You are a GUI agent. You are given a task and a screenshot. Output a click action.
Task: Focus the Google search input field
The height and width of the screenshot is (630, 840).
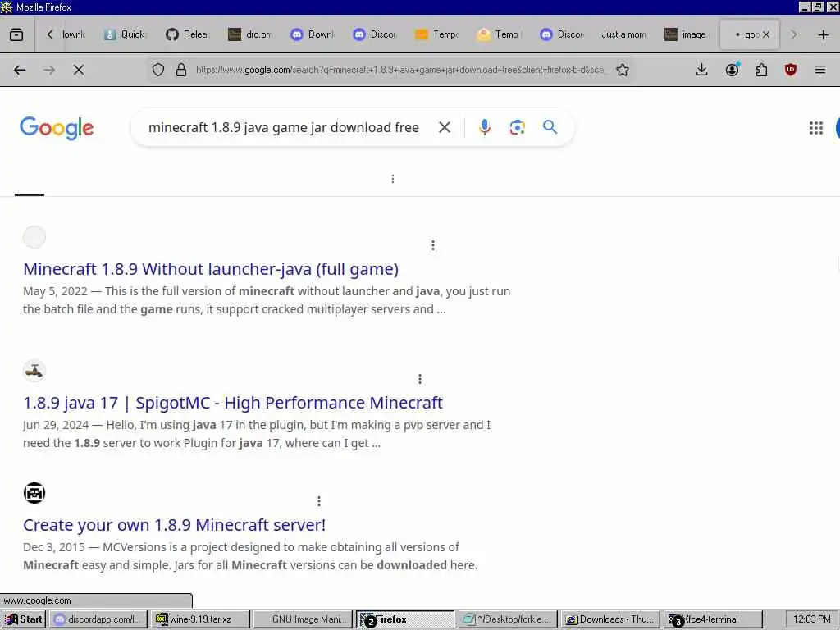[284, 127]
